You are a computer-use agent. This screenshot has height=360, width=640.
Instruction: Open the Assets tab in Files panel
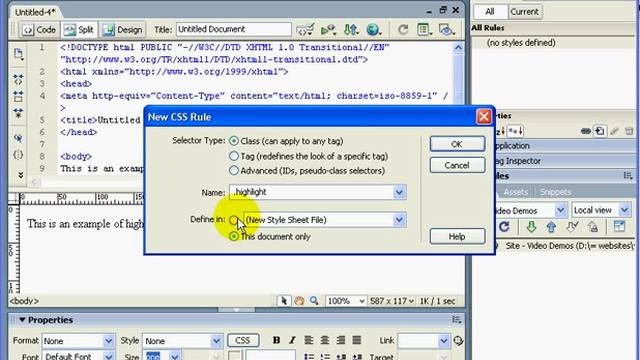(516, 192)
